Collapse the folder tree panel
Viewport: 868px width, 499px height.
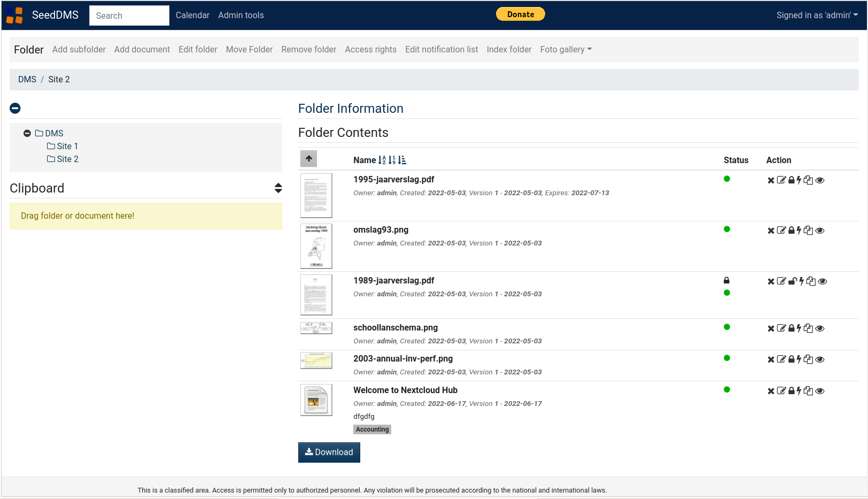click(15, 108)
